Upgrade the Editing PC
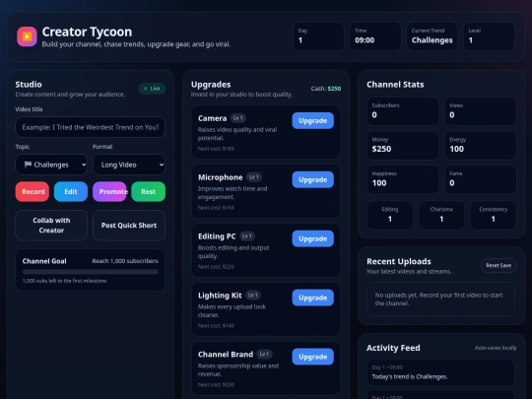532x399 pixels. pyautogui.click(x=313, y=238)
